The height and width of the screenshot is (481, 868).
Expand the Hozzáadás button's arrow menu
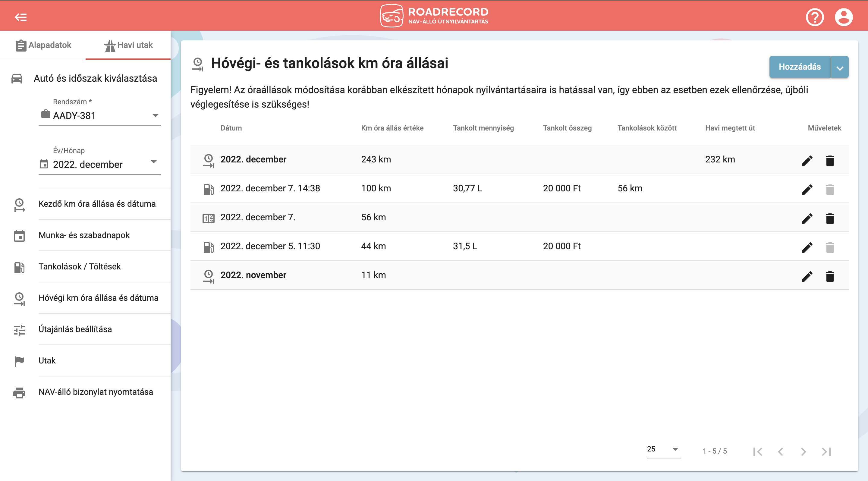point(840,67)
